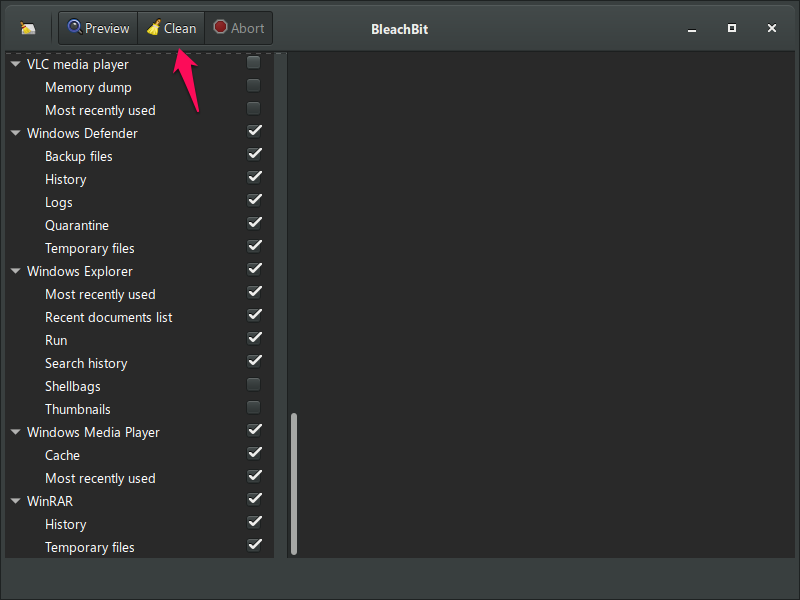Check the VLC Memory dump checkbox

(x=254, y=85)
